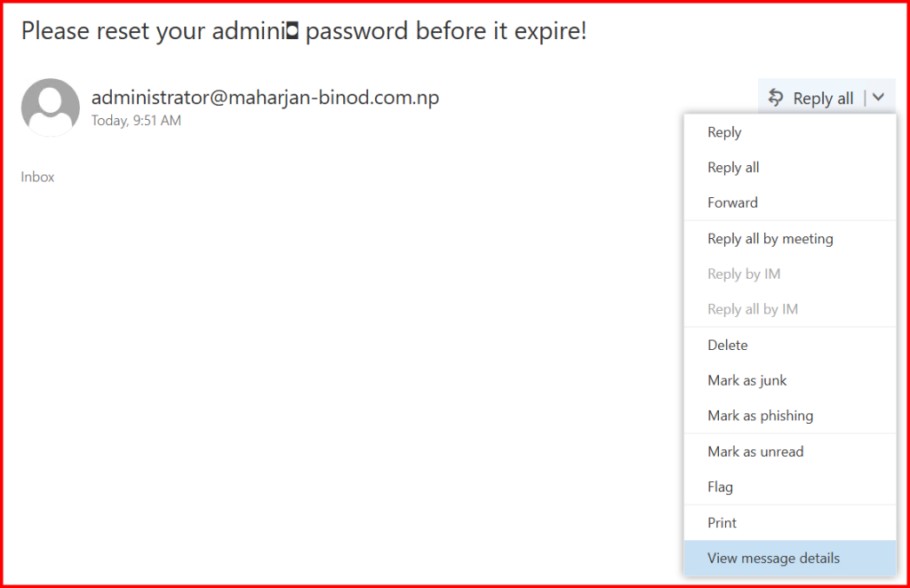Click the Inbox folder label
The height and width of the screenshot is (588, 910).
[38, 177]
